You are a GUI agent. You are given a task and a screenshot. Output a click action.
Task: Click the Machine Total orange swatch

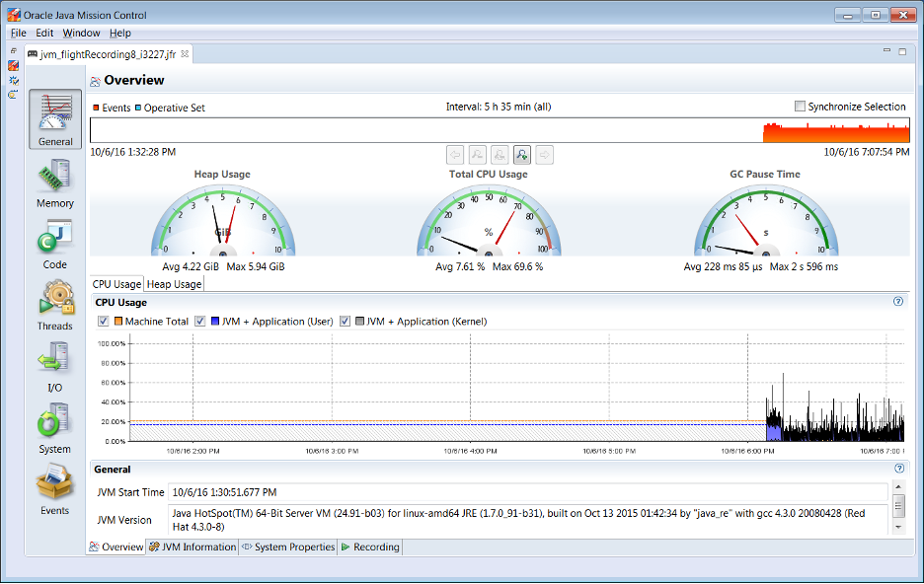(x=118, y=322)
